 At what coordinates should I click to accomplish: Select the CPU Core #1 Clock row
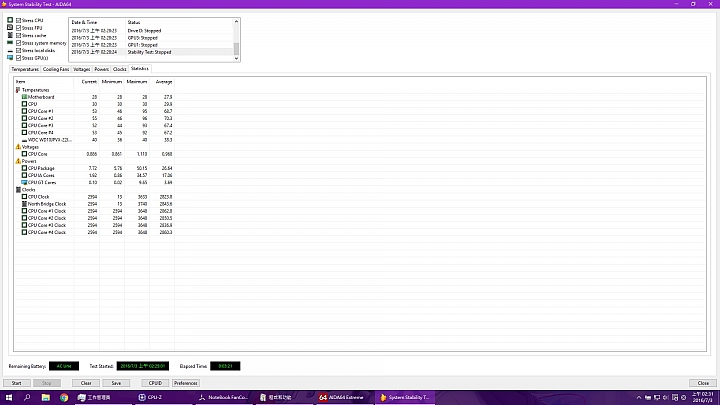pos(94,211)
